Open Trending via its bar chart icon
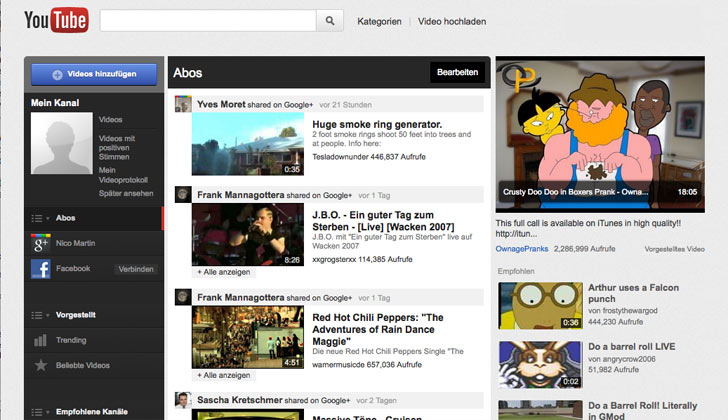Image resolution: width=728 pixels, height=420 pixels. pos(41,340)
